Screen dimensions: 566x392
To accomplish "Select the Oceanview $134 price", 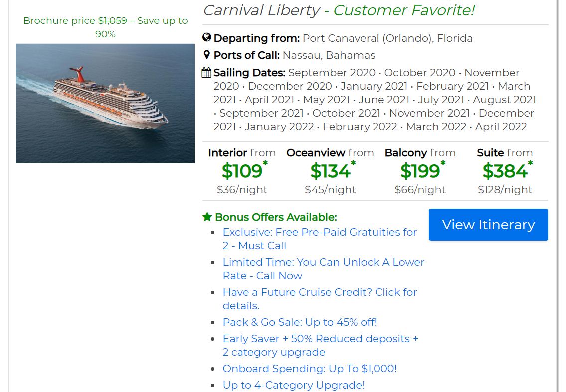I will point(330,171).
